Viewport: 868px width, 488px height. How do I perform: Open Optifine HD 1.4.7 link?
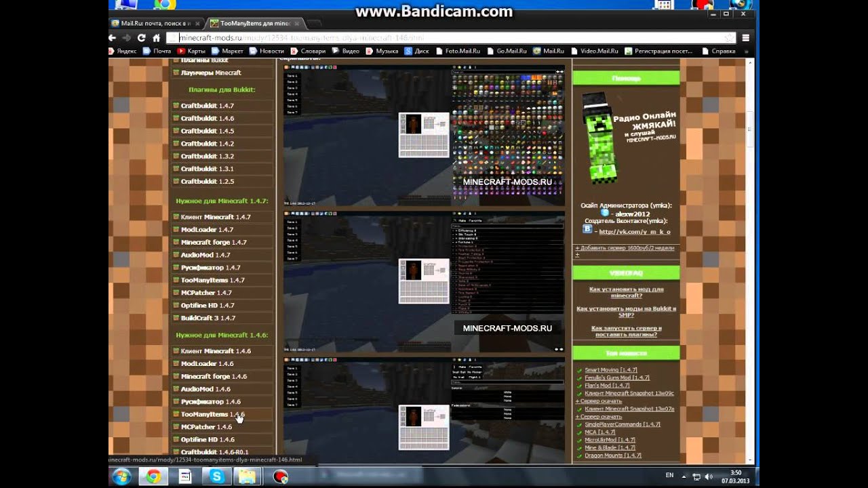(x=208, y=306)
